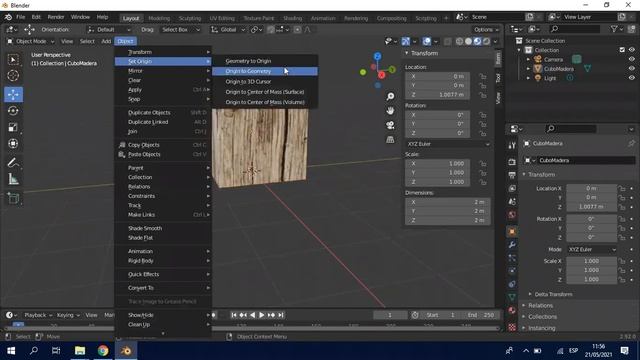640x360 pixels.
Task: Toggle lock for Scale X in sidebar
Action: coord(482,164)
